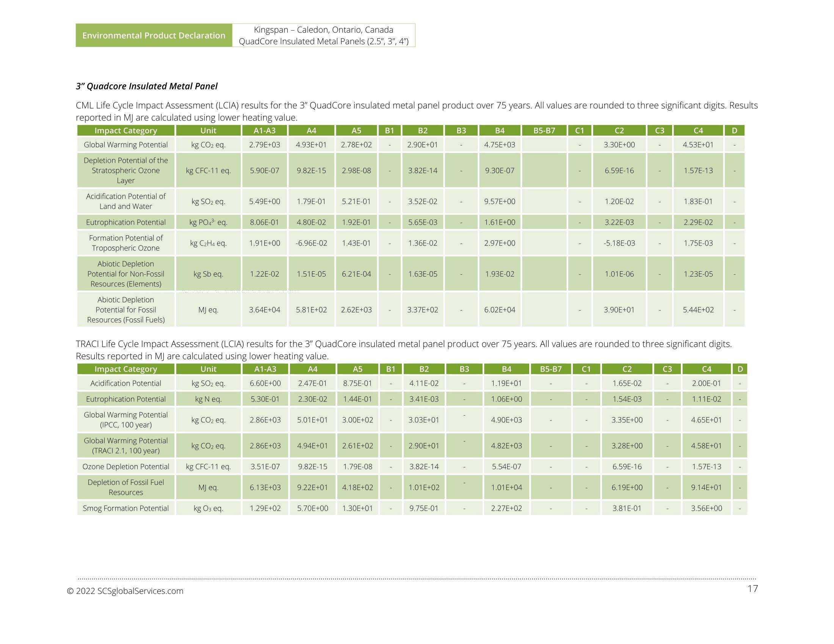This screenshot has width=834, height=644.
Task: Click the TRACI table B4 column header
Action: [506, 369]
